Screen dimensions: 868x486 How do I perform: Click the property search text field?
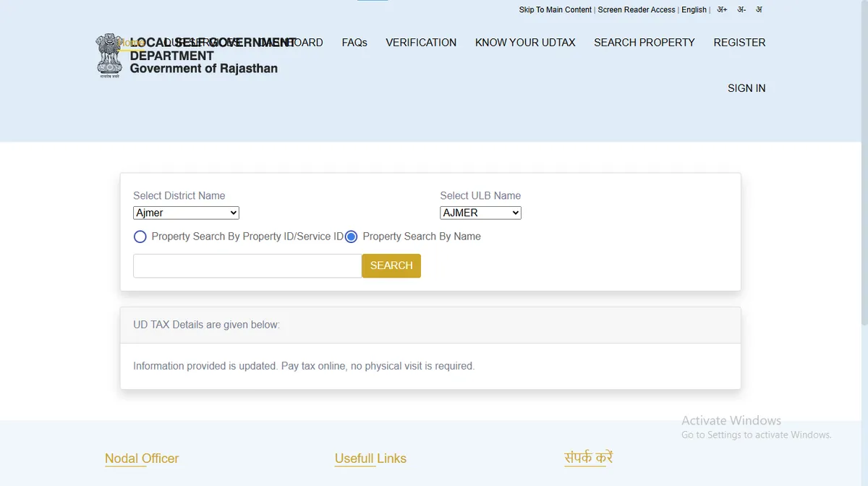click(247, 265)
